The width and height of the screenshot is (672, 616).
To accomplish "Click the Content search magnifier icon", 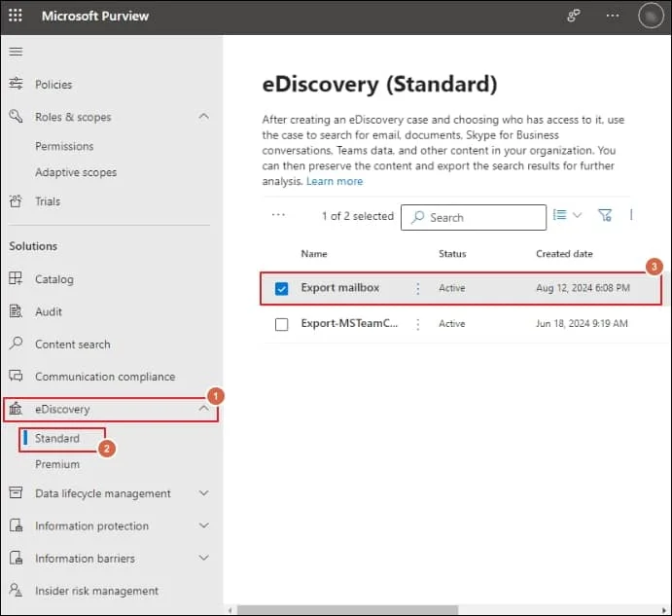I will (x=16, y=344).
